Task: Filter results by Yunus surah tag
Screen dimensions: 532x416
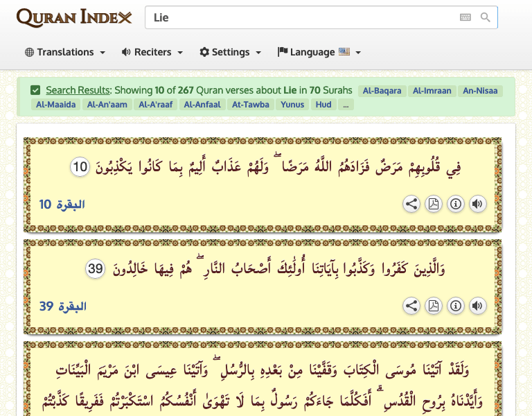Action: [291, 105]
